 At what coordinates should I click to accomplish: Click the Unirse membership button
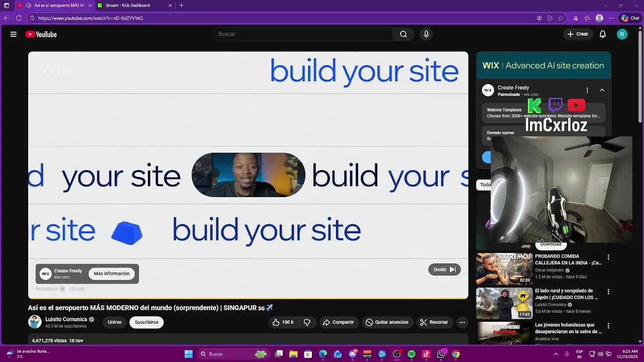pyautogui.click(x=115, y=322)
